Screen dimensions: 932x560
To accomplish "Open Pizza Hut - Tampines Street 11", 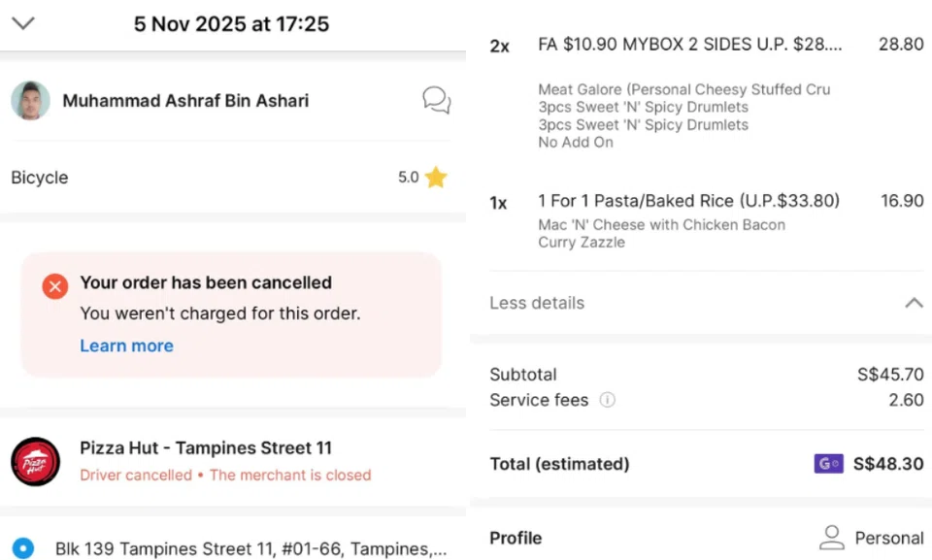I will pos(206,448).
